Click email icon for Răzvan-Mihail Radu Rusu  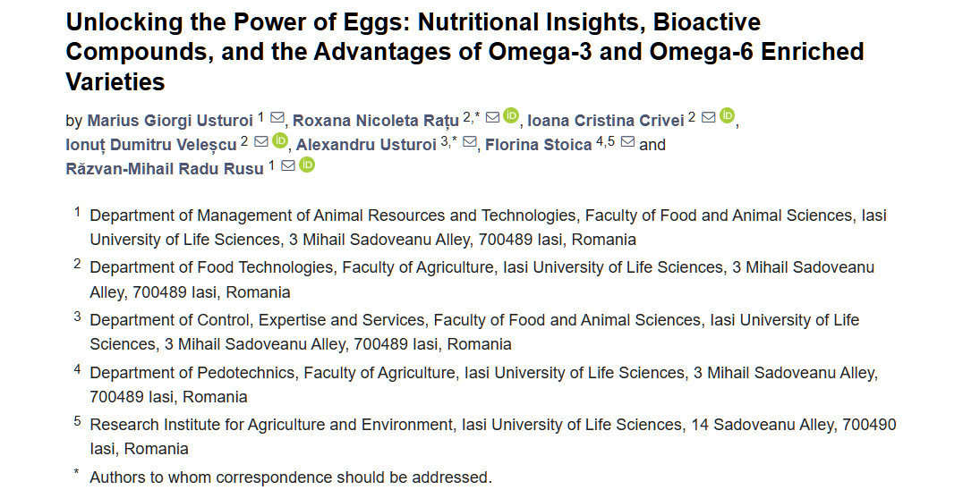click(x=288, y=166)
